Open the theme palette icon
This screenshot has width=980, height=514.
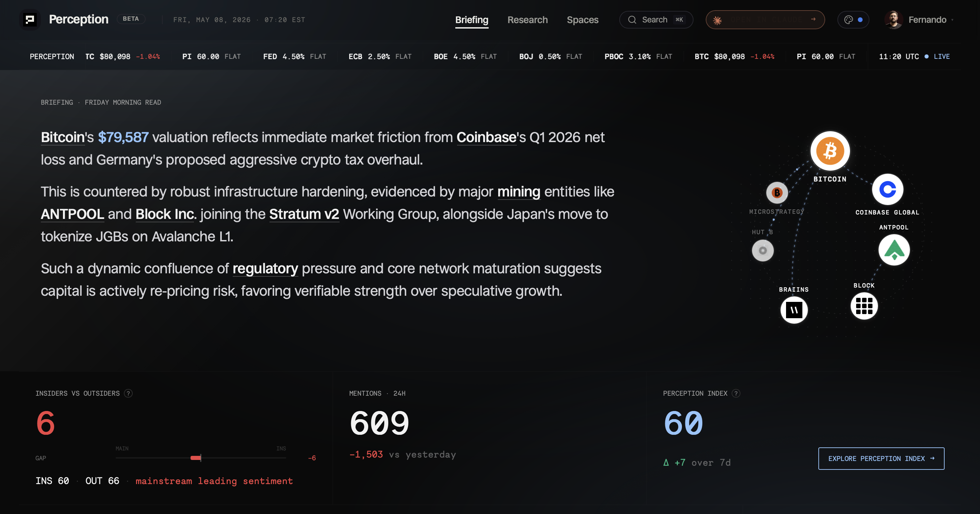[x=848, y=20]
